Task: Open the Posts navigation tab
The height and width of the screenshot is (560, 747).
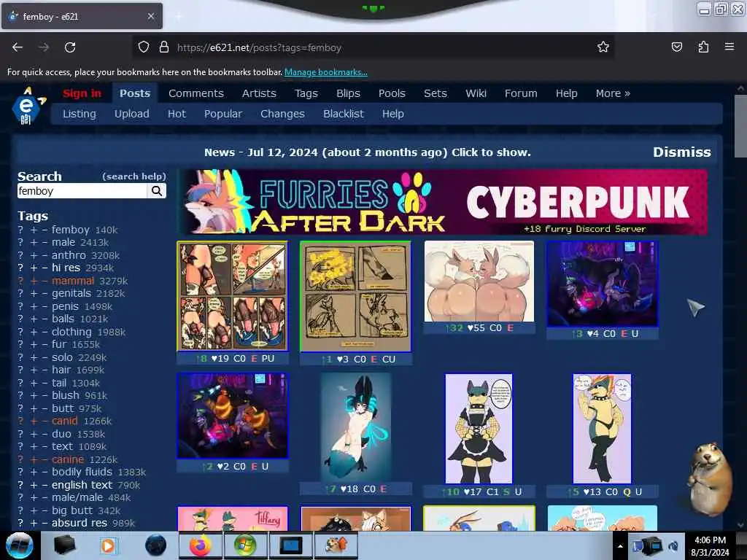Action: (x=135, y=93)
